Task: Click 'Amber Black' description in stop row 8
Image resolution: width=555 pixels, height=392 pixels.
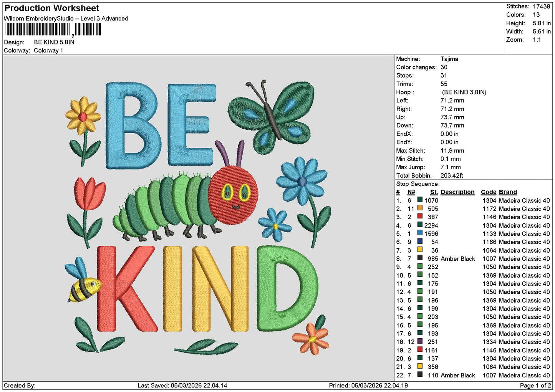Action: coord(458,259)
